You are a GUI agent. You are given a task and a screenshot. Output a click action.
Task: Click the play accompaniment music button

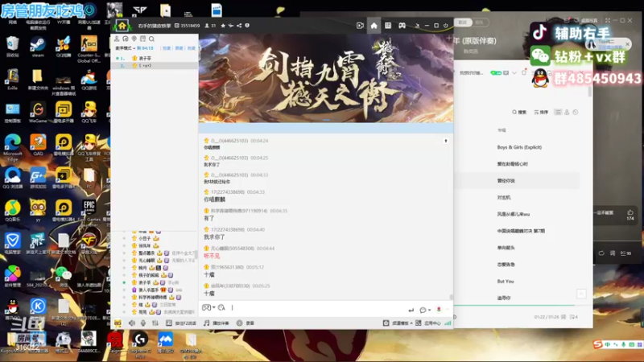click(x=217, y=323)
